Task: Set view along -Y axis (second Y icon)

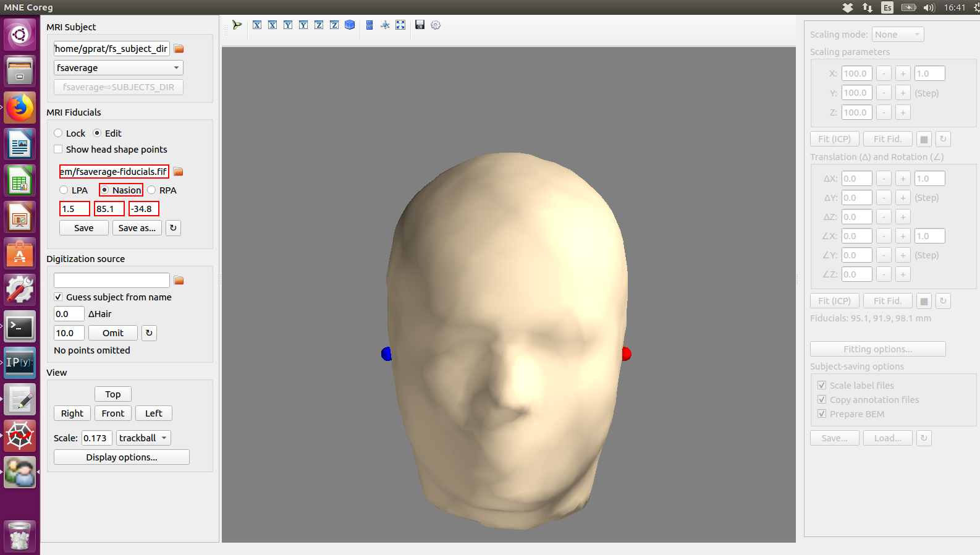Action: [303, 25]
